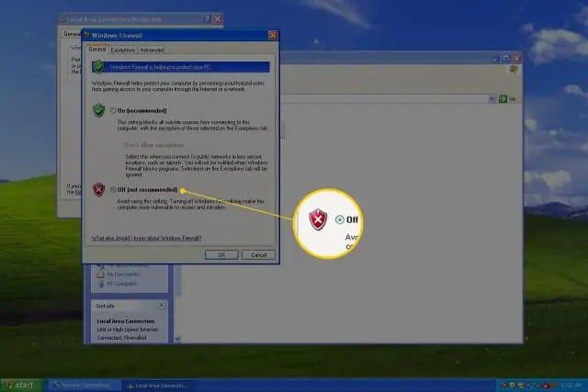
Task: Click the red shield icon beside Off
Action: coord(99,189)
